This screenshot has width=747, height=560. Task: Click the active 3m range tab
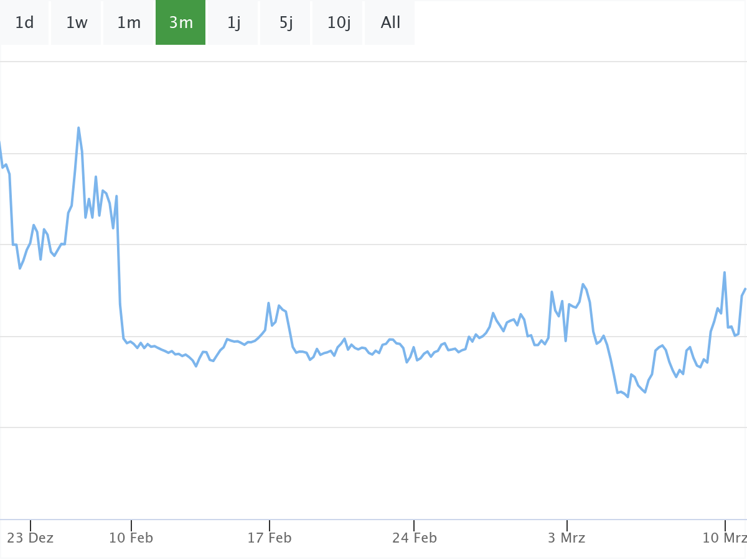(x=181, y=23)
